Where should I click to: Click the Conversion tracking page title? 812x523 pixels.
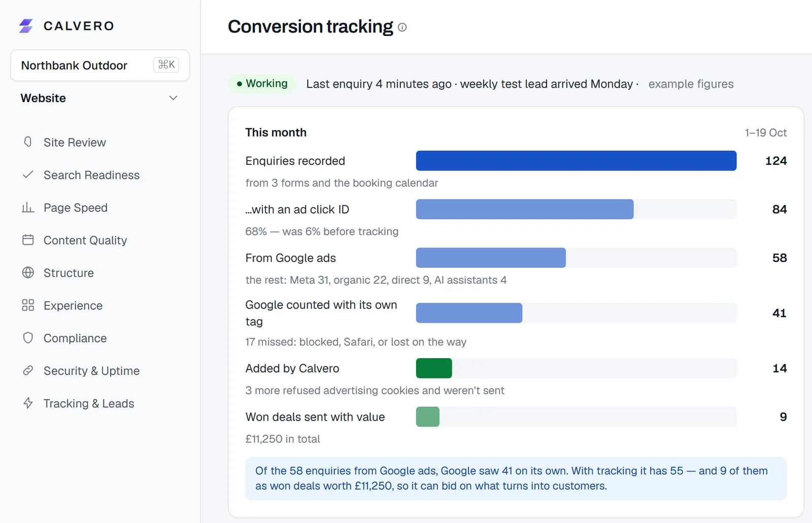pyautogui.click(x=311, y=26)
